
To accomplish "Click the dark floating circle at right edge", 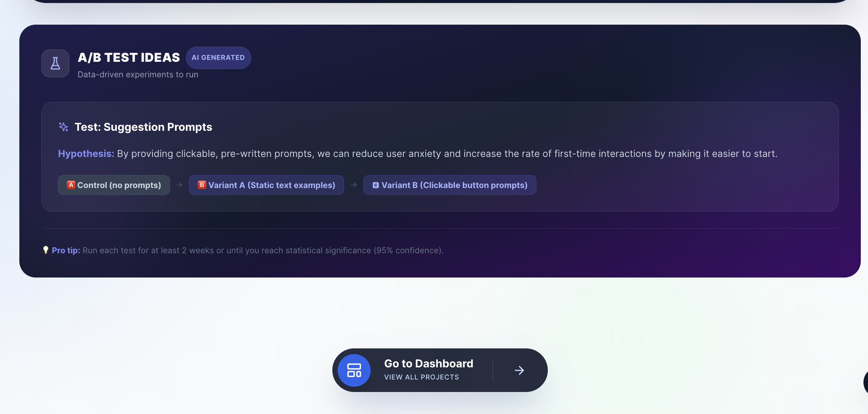I will 865,382.
